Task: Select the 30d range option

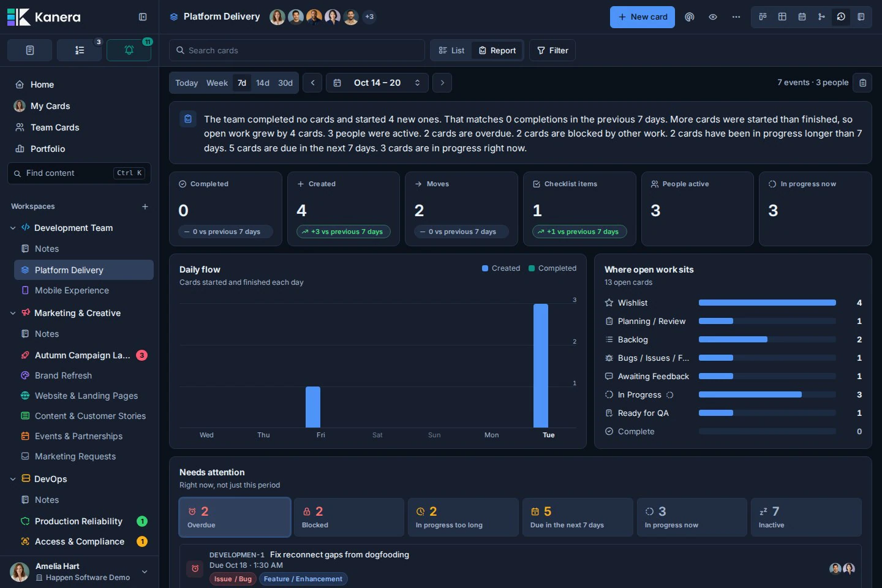Action: (285, 83)
